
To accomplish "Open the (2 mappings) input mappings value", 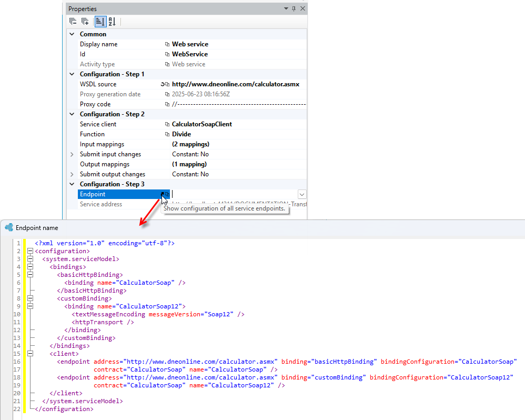I will point(191,144).
